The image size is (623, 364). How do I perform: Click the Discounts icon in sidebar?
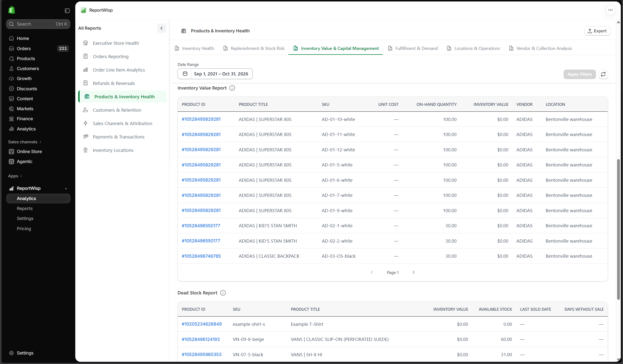[x=11, y=89]
